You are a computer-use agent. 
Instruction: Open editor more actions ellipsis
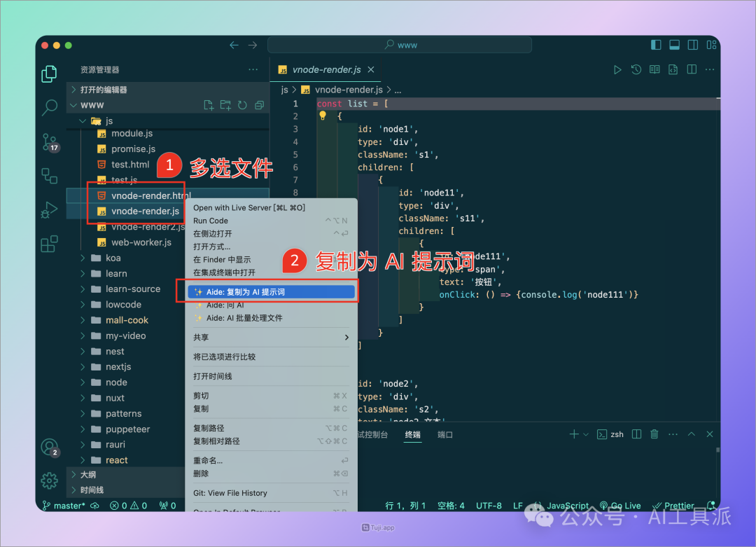click(710, 70)
